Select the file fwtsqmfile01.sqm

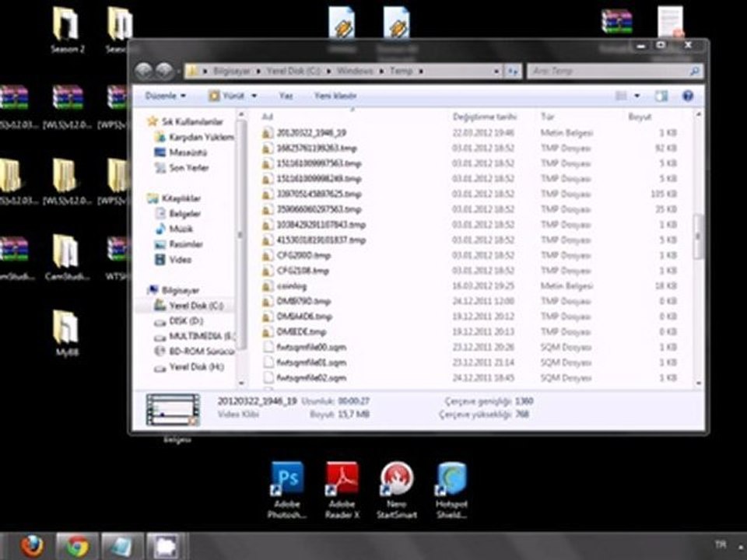[x=469, y=362]
